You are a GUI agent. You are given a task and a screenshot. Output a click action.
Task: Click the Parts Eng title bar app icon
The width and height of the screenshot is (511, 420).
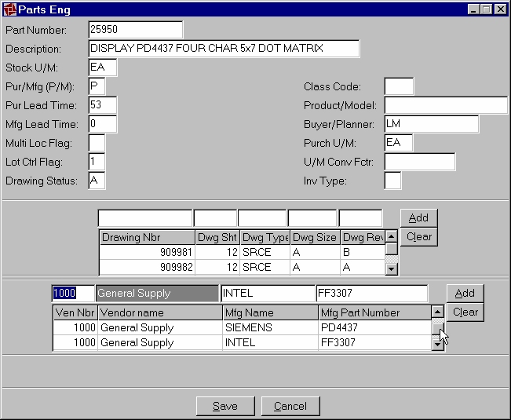point(9,9)
